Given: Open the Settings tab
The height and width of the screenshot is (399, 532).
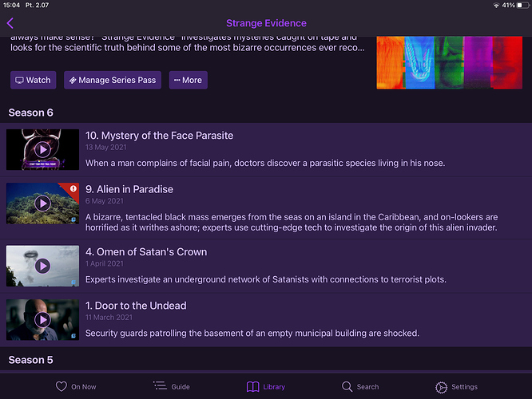Looking at the screenshot, I should [x=456, y=386].
